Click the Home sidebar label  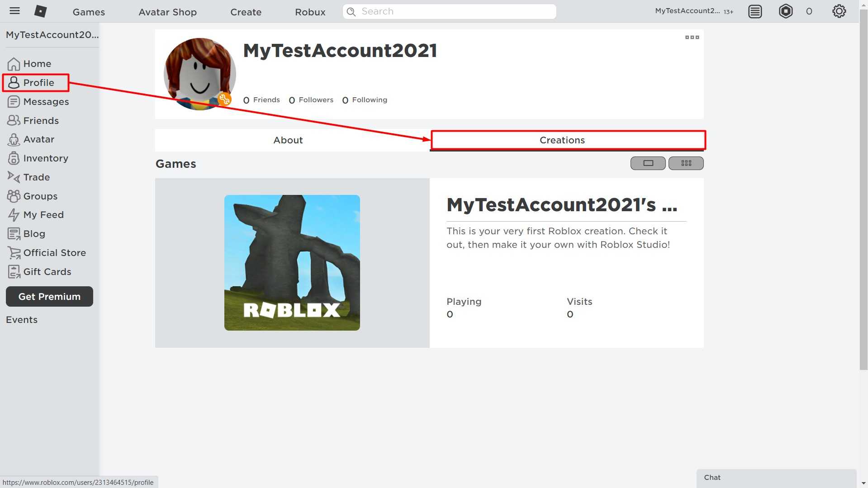(38, 64)
